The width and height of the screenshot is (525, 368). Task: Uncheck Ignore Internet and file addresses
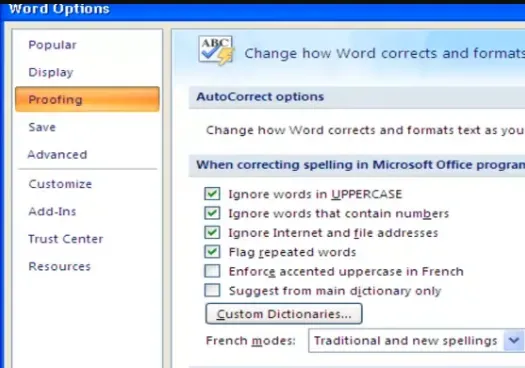(212, 233)
